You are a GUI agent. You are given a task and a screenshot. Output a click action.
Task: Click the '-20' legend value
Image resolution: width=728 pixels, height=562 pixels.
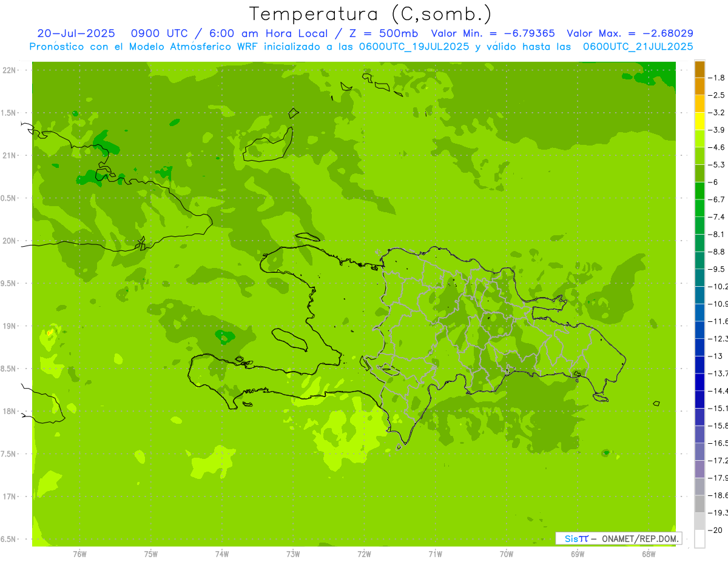coord(715,530)
